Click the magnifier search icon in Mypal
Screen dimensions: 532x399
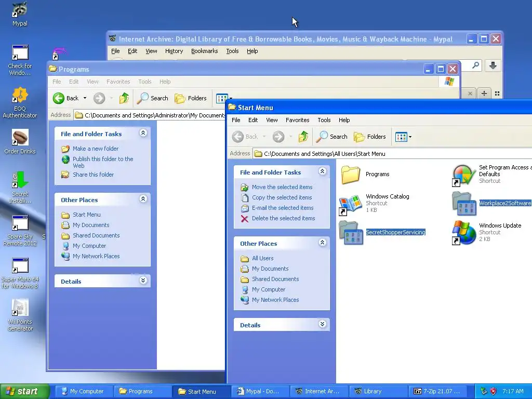pyautogui.click(x=476, y=64)
